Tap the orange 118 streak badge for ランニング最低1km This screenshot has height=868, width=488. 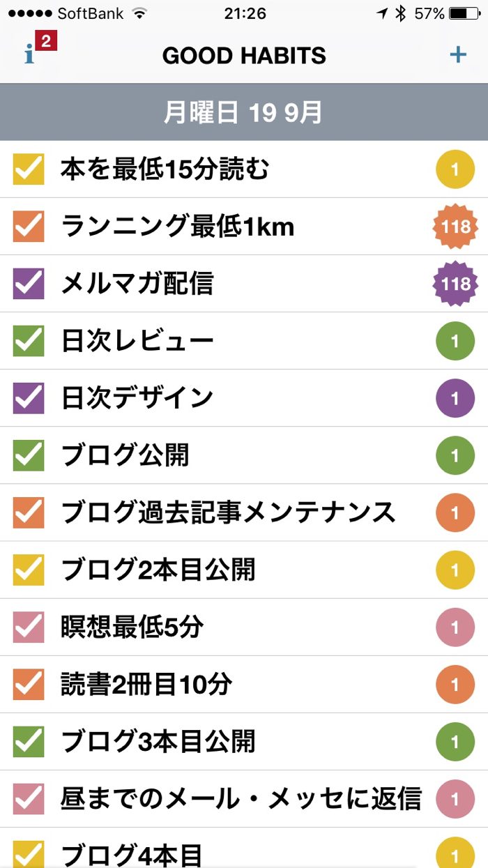pos(456,227)
